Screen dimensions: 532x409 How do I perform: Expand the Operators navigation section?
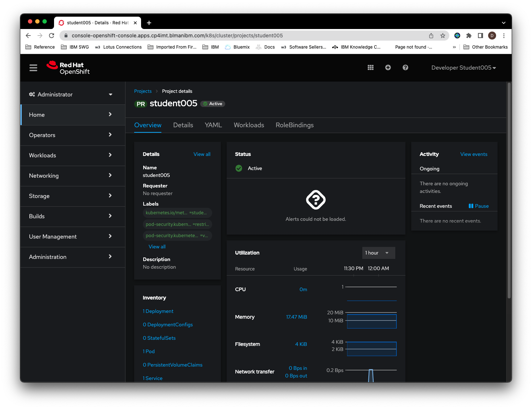[73, 135]
